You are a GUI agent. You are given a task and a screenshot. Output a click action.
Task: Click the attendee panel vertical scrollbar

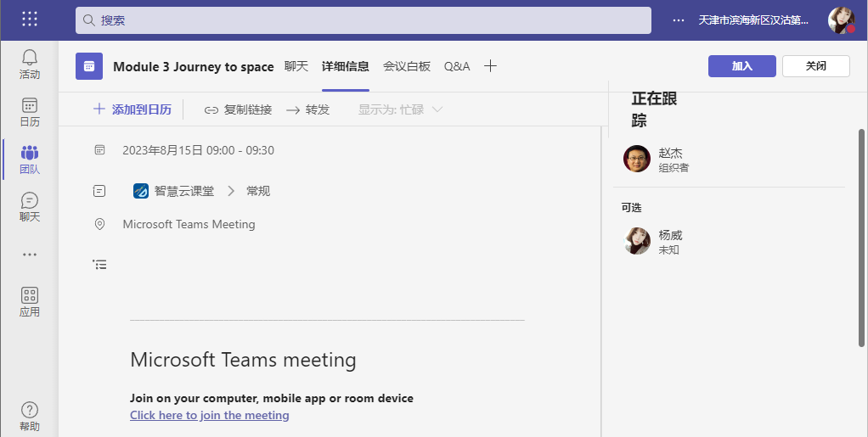(861, 238)
